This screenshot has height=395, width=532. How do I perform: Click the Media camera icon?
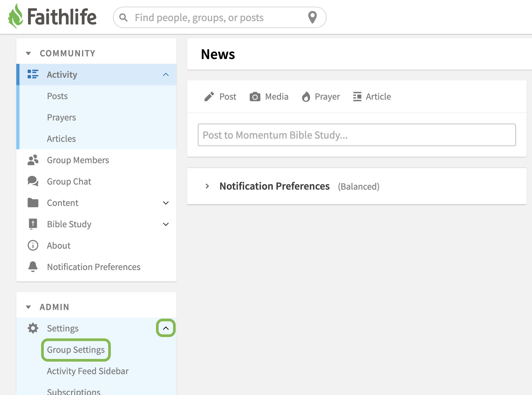coord(255,96)
